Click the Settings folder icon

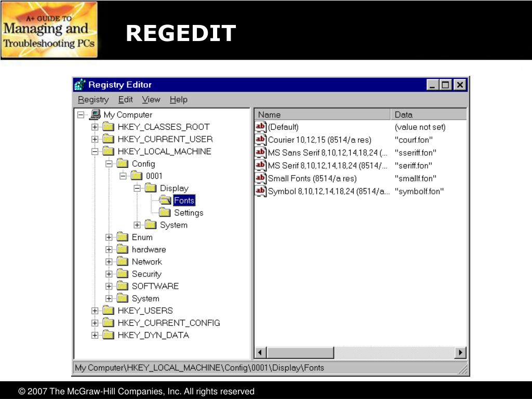tap(165, 212)
